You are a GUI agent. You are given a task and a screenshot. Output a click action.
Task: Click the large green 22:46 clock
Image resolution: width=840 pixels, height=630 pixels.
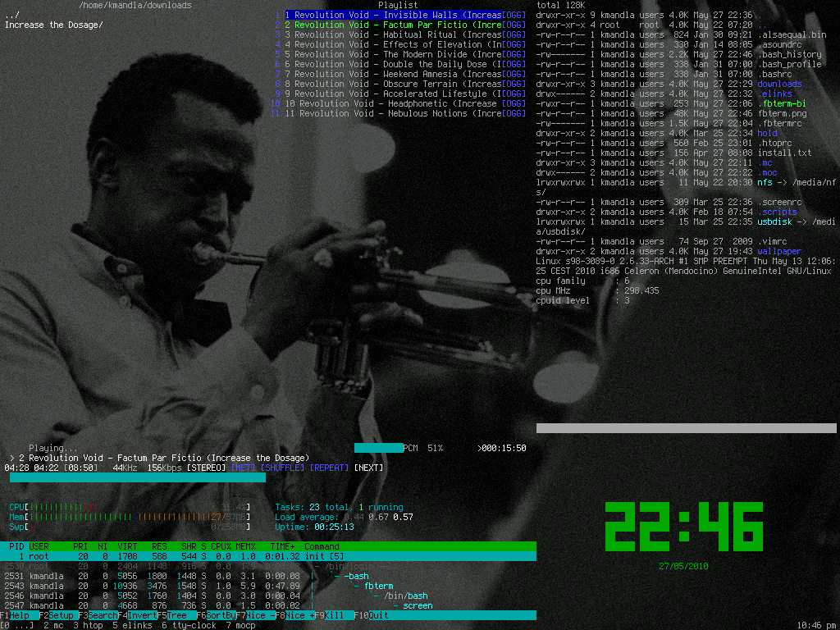683,527
